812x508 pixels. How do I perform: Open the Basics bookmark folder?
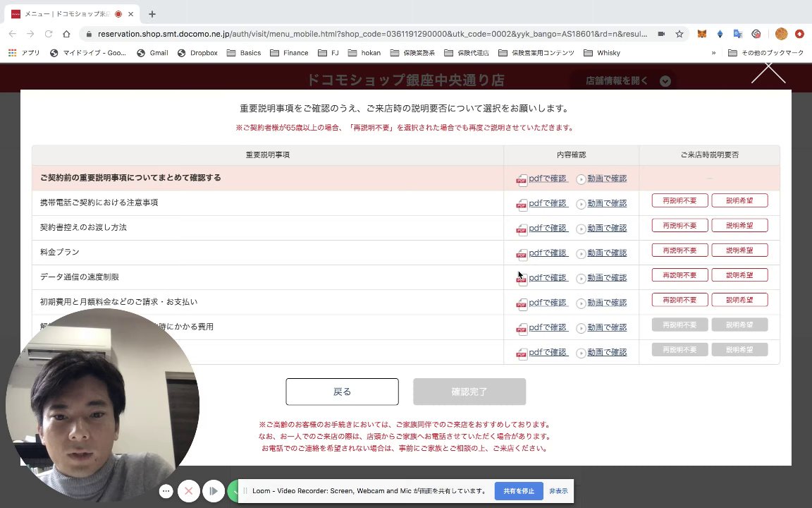[244, 53]
